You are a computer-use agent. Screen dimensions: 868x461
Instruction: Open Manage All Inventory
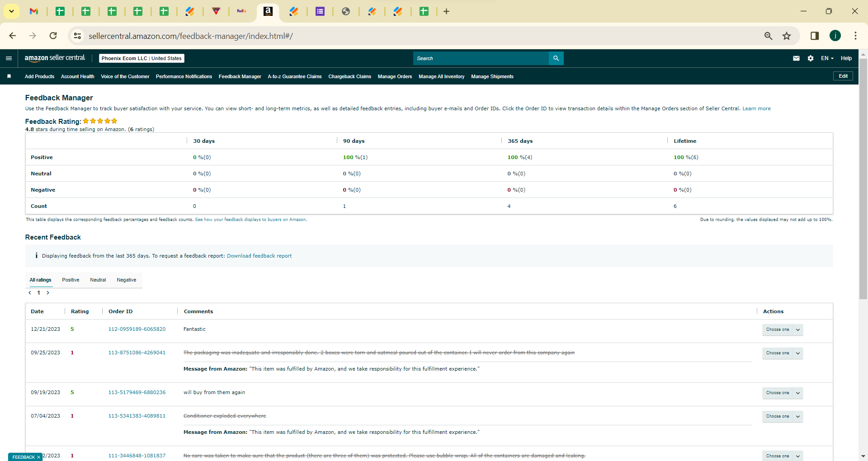click(442, 76)
